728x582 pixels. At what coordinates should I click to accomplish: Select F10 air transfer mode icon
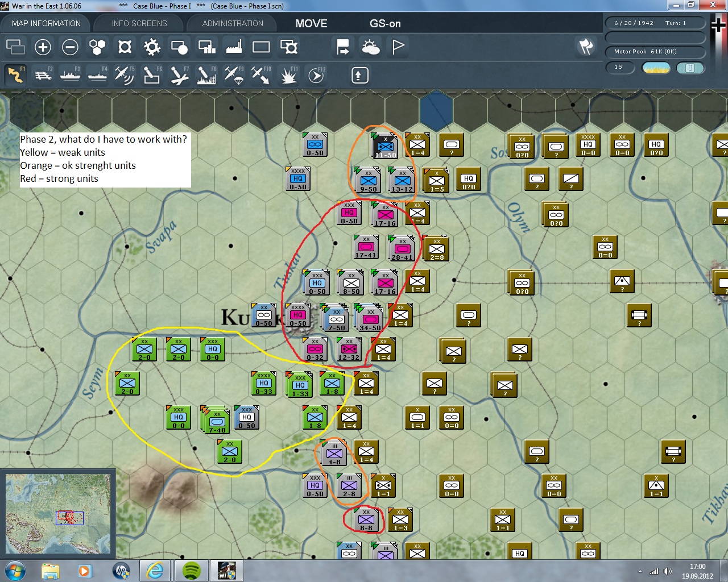coord(261,74)
